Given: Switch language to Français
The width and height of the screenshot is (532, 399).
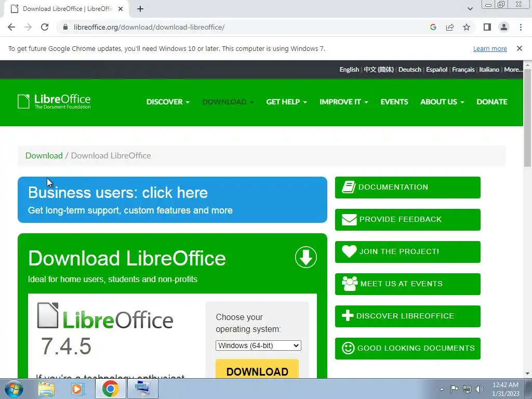Looking at the screenshot, I should pyautogui.click(x=463, y=70).
